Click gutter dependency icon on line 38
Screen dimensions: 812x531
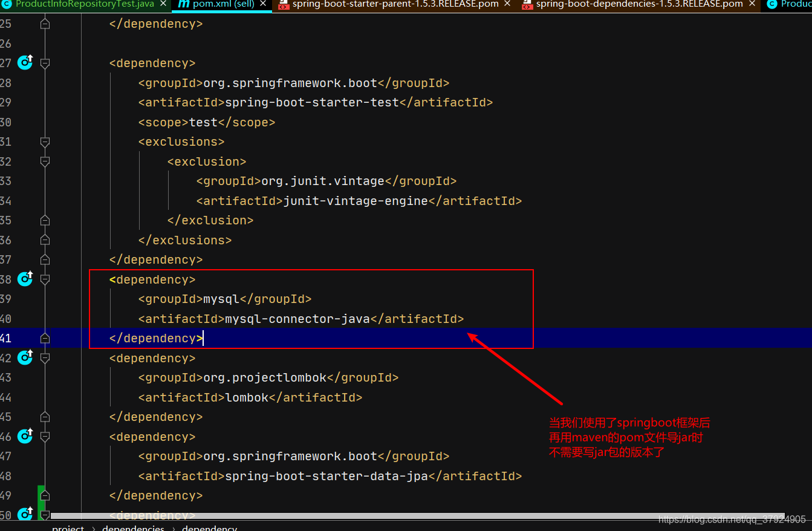tap(25, 278)
